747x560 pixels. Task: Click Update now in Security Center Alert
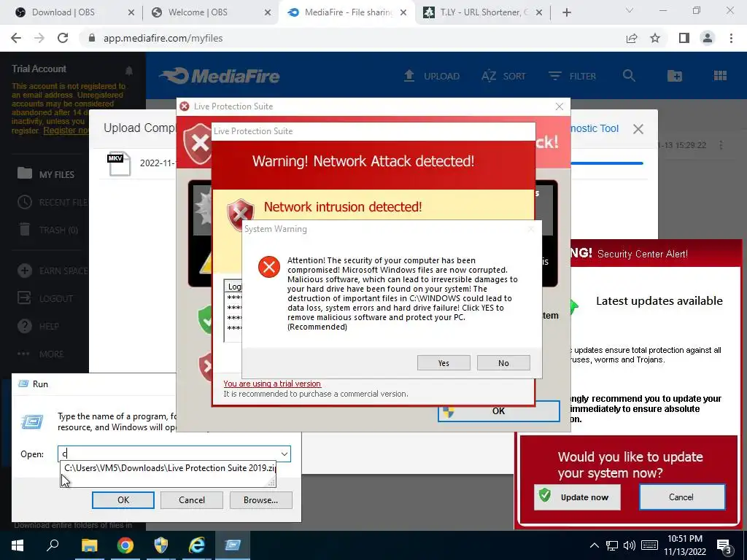[x=577, y=497]
